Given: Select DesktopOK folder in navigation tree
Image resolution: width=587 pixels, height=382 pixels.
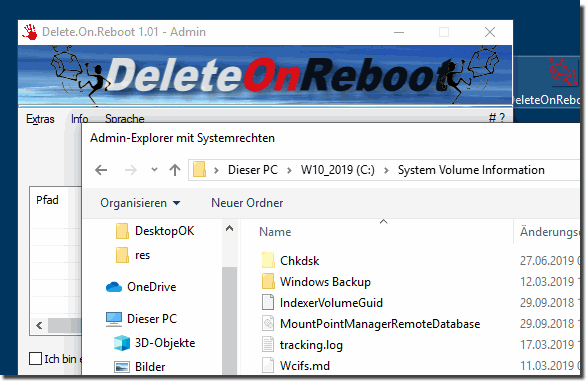Looking at the screenshot, I should point(165,231).
